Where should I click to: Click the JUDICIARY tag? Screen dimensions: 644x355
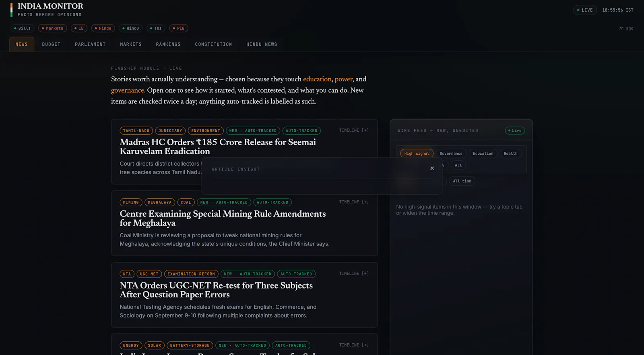point(170,131)
